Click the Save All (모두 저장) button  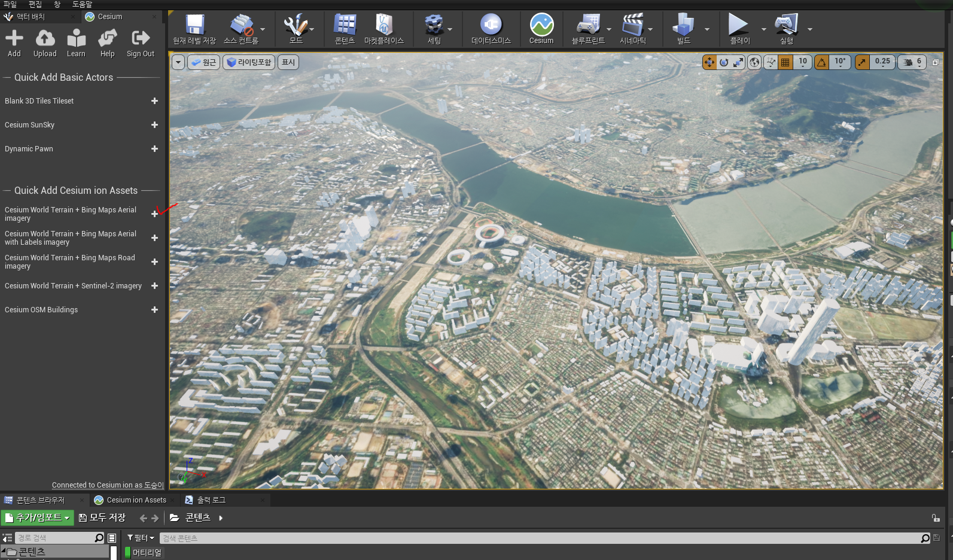coord(102,518)
